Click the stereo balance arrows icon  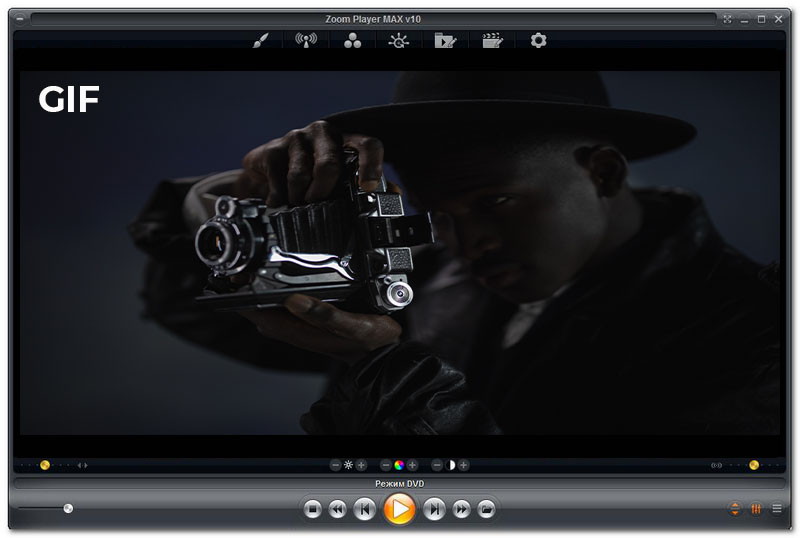click(x=83, y=466)
